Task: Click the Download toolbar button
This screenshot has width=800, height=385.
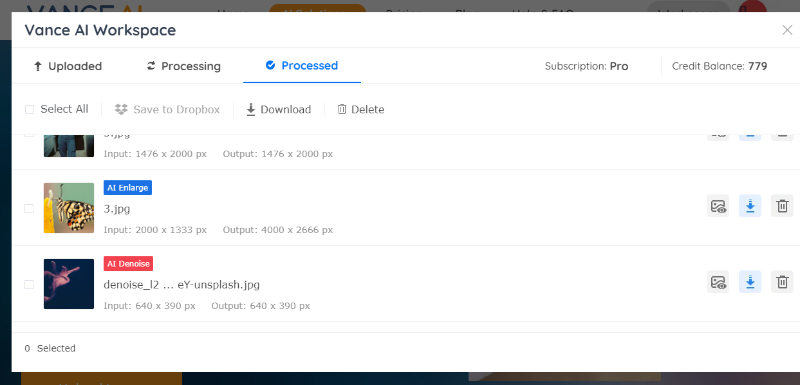Action: click(x=279, y=110)
